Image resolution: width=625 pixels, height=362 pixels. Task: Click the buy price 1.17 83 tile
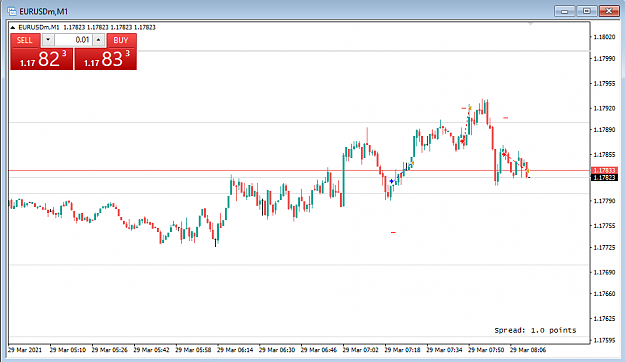click(x=106, y=59)
